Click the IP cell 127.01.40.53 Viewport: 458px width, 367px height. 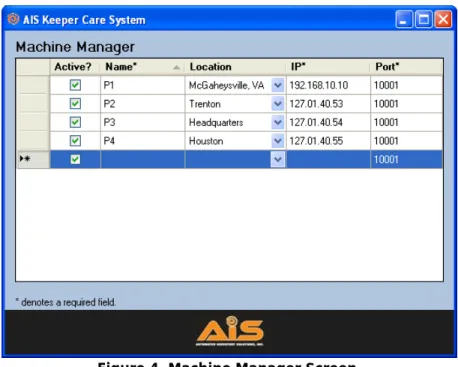click(328, 104)
